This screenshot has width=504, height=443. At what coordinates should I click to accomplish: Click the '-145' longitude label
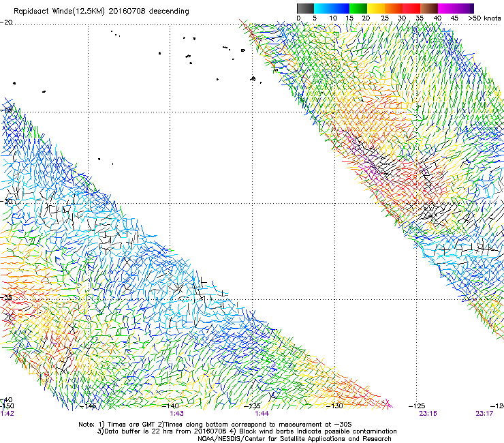pos(88,406)
